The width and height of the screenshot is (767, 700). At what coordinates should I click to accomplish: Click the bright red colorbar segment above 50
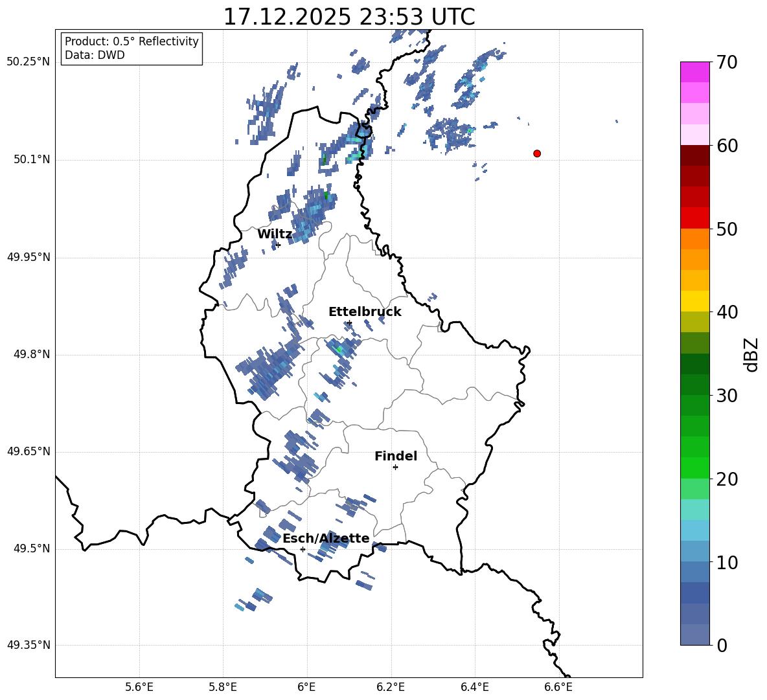pyautogui.click(x=695, y=218)
